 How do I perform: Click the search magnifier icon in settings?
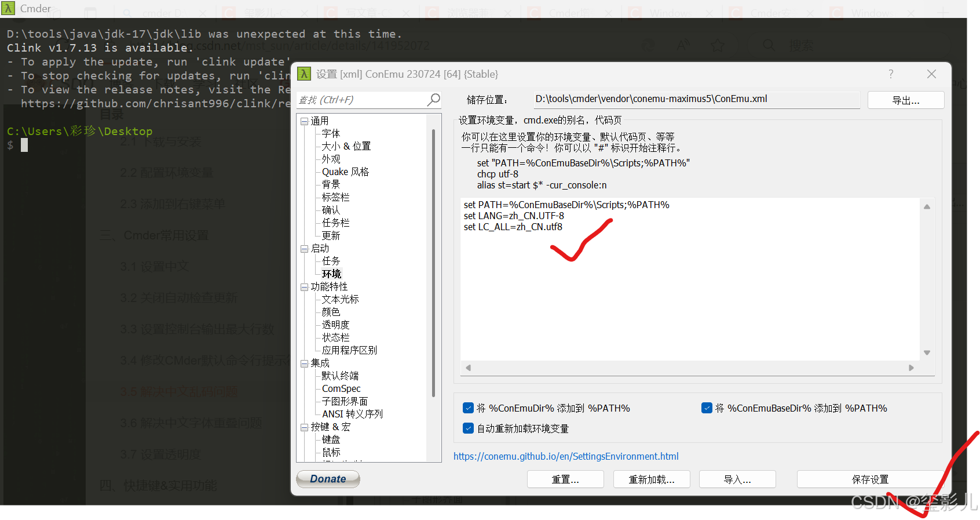pos(433,100)
